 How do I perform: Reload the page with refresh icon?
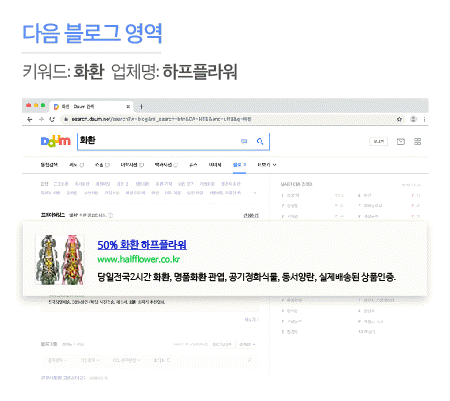tap(52, 119)
